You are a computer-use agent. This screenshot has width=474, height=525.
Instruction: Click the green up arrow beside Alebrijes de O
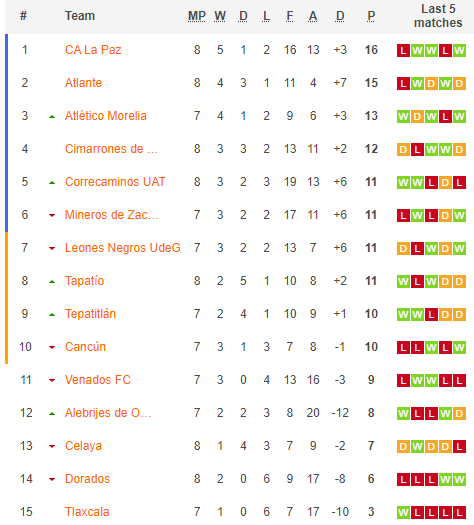[52, 414]
